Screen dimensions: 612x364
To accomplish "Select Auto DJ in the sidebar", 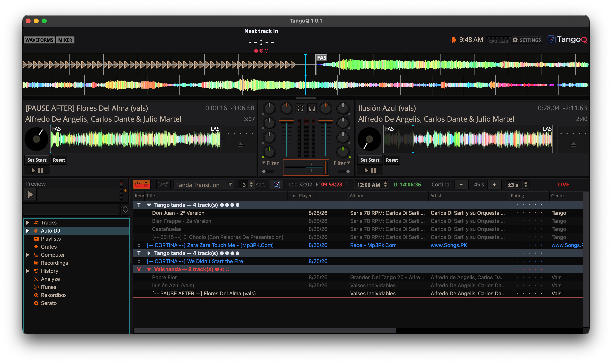I will pos(50,231).
